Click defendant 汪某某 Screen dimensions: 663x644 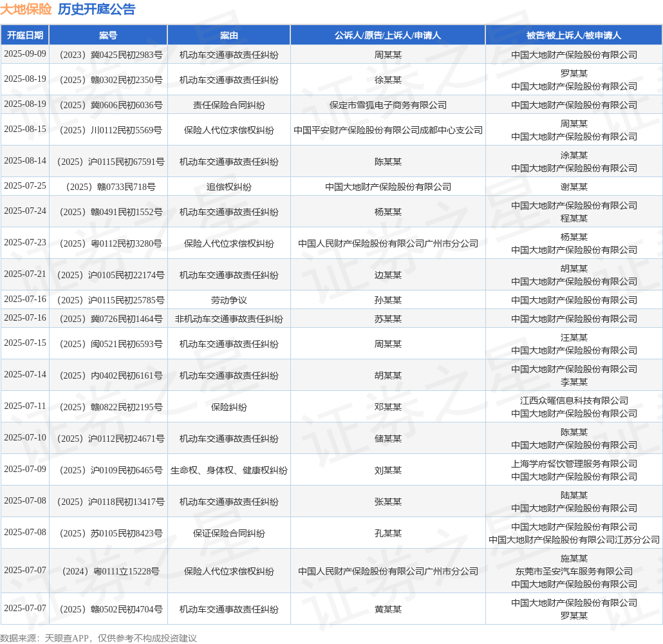click(x=574, y=337)
